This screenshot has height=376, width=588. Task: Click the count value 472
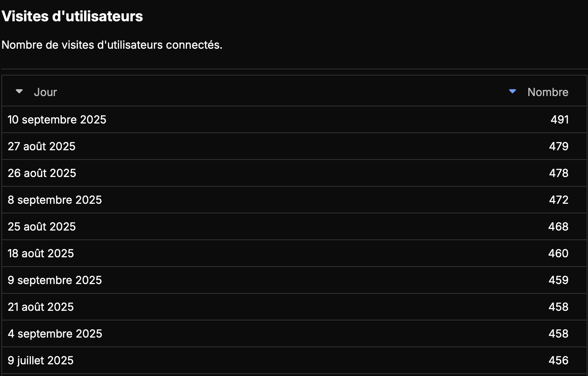point(559,200)
